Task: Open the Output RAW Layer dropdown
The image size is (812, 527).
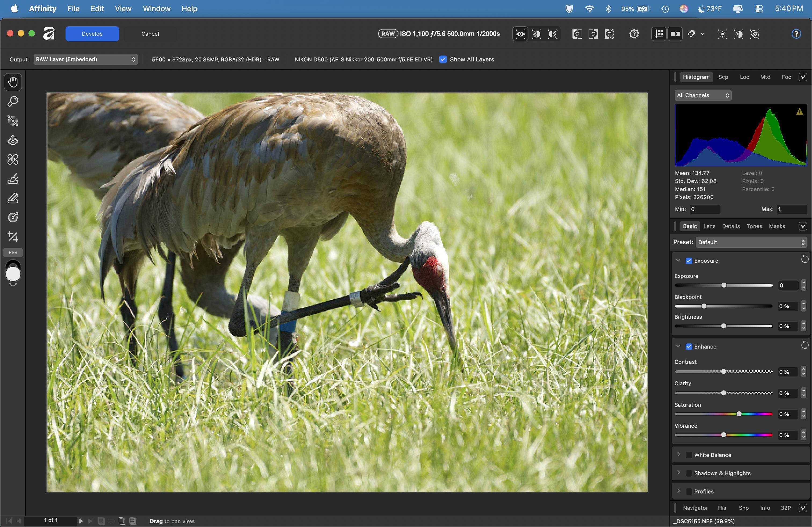Action: 85,59
